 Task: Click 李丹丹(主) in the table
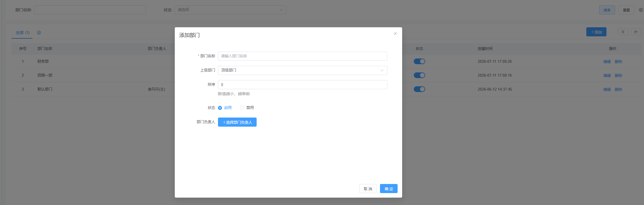156,89
